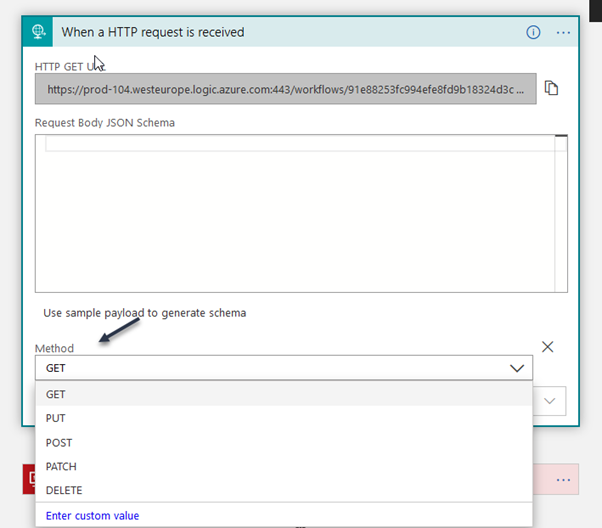Pick DELETE from the method options
This screenshot has height=528, width=602.
64,490
